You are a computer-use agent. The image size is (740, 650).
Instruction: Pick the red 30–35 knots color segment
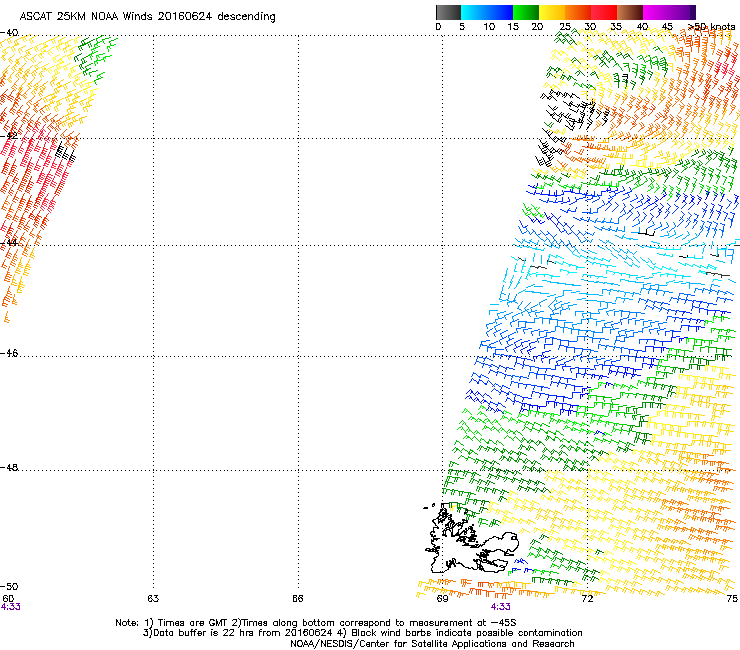click(604, 12)
